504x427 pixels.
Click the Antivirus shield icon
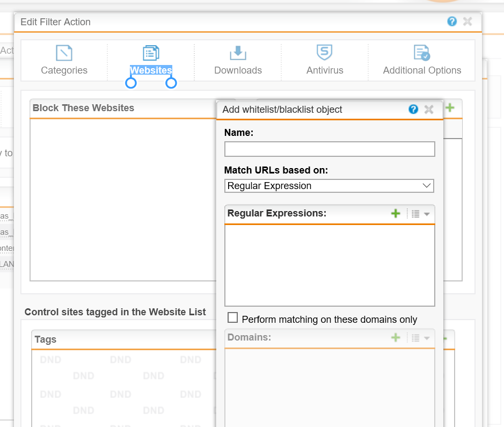324,53
